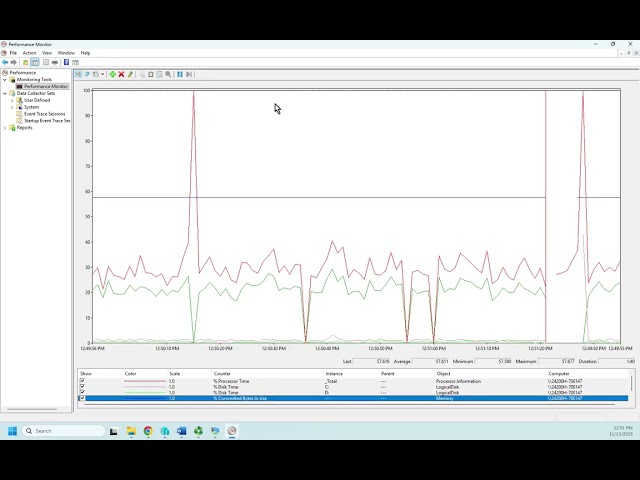The height and width of the screenshot is (480, 640).
Task: Open the Action menu
Action: click(x=29, y=53)
